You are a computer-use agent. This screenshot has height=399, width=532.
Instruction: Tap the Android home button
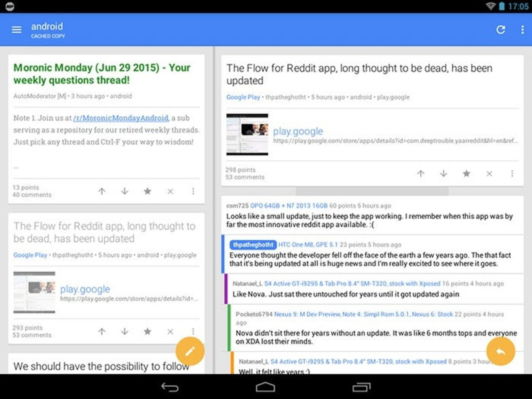[265, 387]
